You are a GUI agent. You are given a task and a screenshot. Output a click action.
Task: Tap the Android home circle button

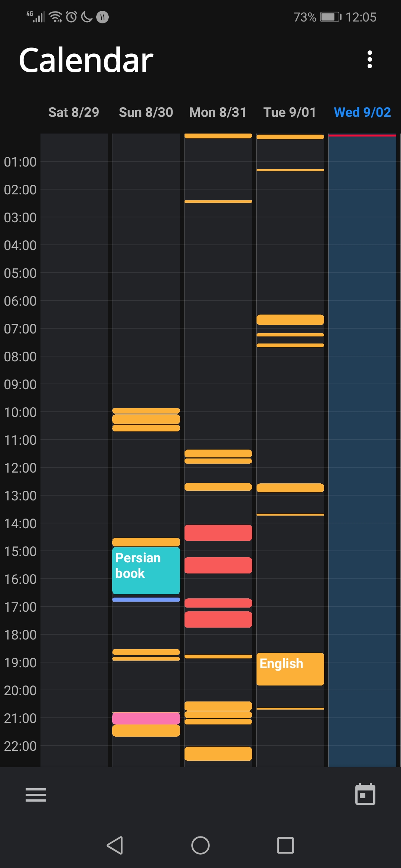pos(200,845)
